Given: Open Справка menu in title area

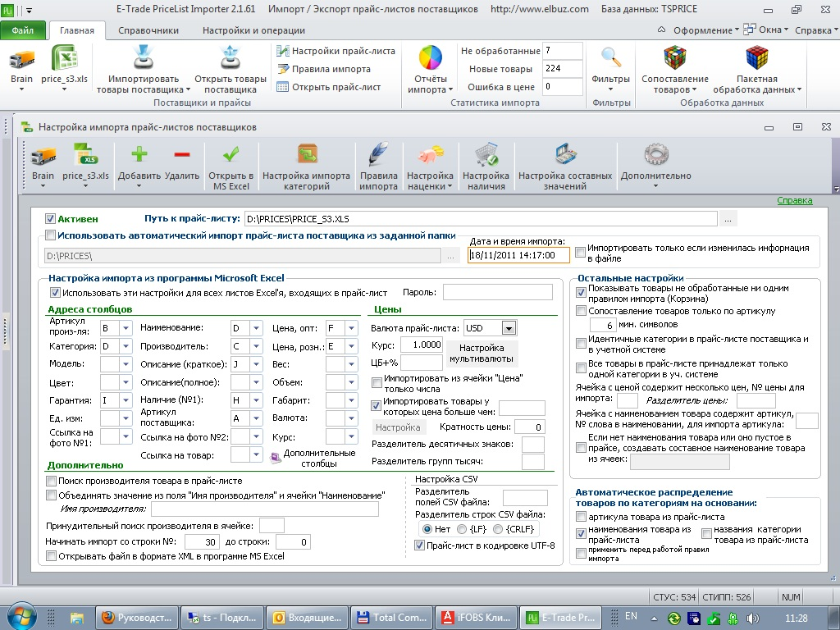Looking at the screenshot, I should click(x=816, y=30).
